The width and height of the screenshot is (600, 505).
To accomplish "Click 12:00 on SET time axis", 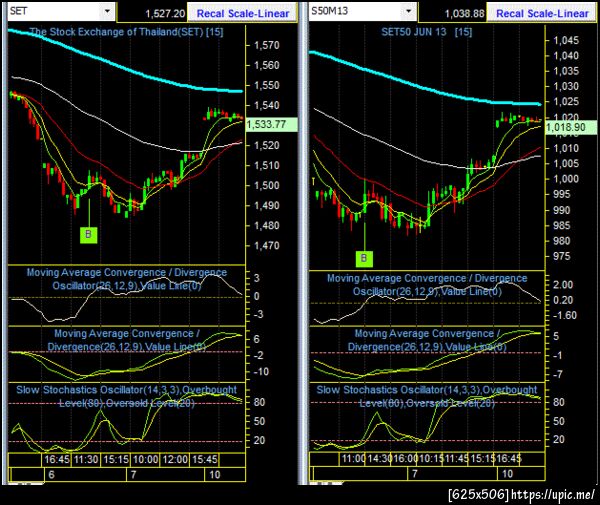I will (x=175, y=459).
